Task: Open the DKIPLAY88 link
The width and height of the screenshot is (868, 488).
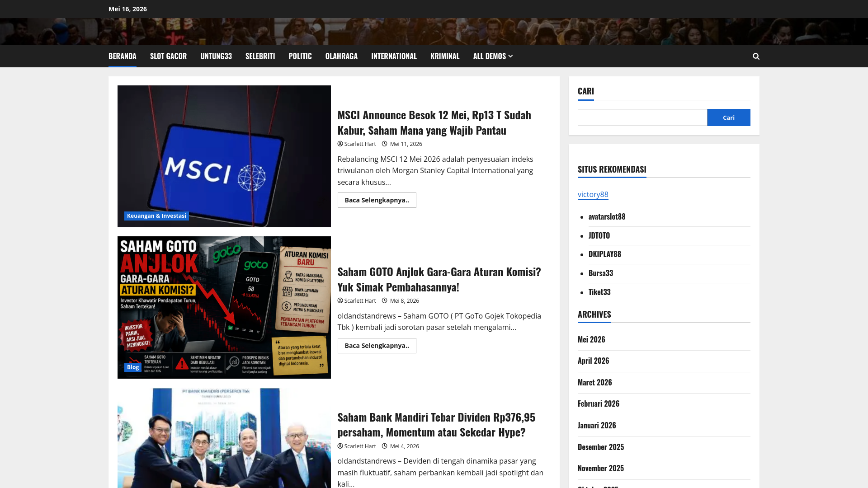Action: 604,254
